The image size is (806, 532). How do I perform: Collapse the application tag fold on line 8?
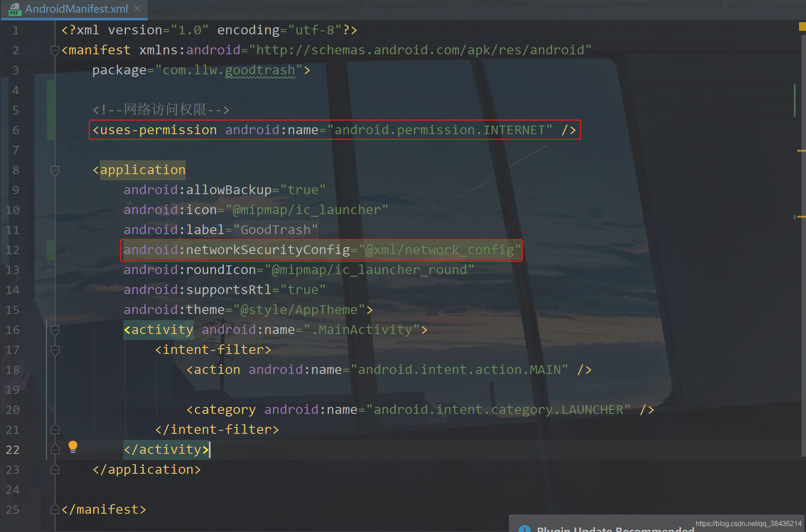pyautogui.click(x=55, y=170)
